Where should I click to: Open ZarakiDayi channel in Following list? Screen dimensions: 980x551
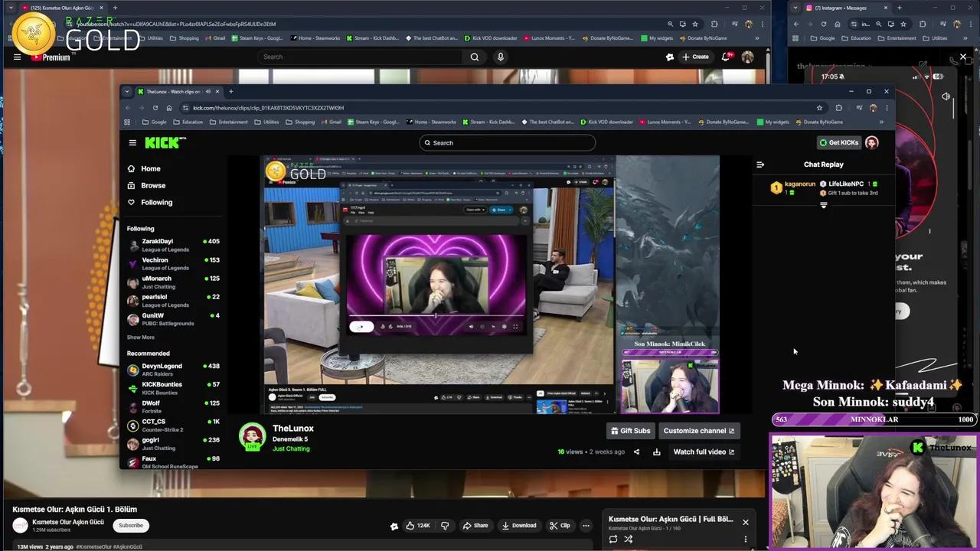pos(174,245)
